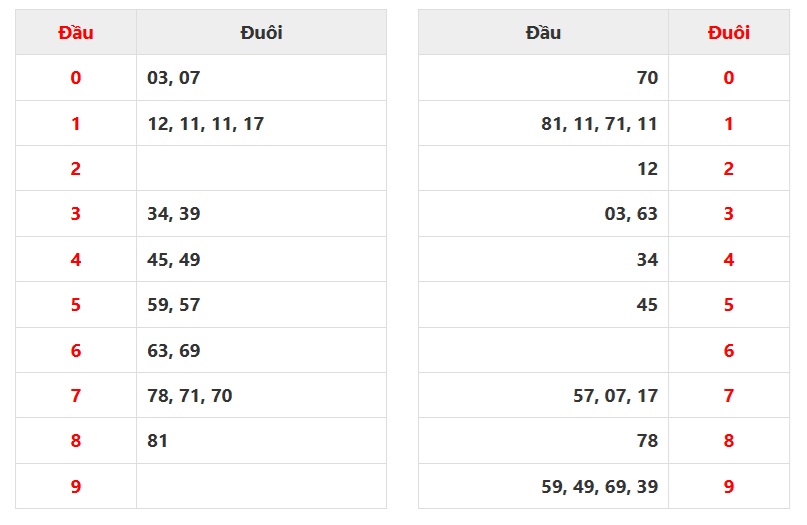
Task: Click the black Đuôi header in left table
Action: click(x=261, y=33)
